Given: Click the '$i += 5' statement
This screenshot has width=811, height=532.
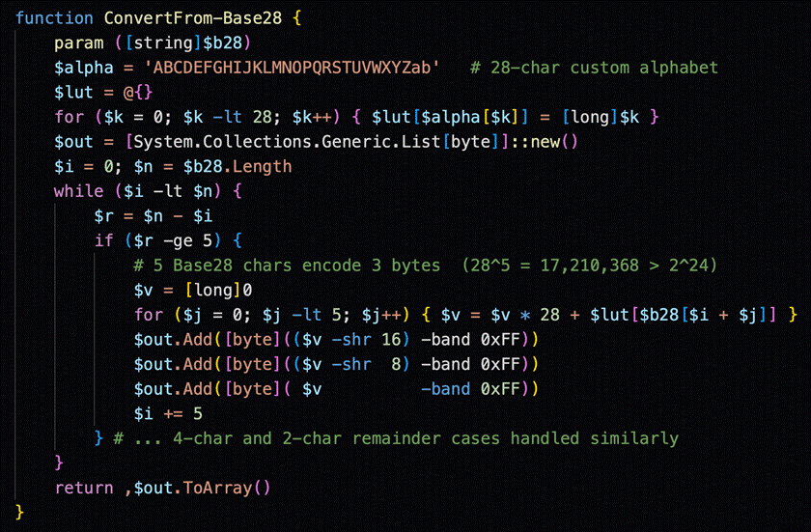Looking at the screenshot, I should [x=168, y=413].
